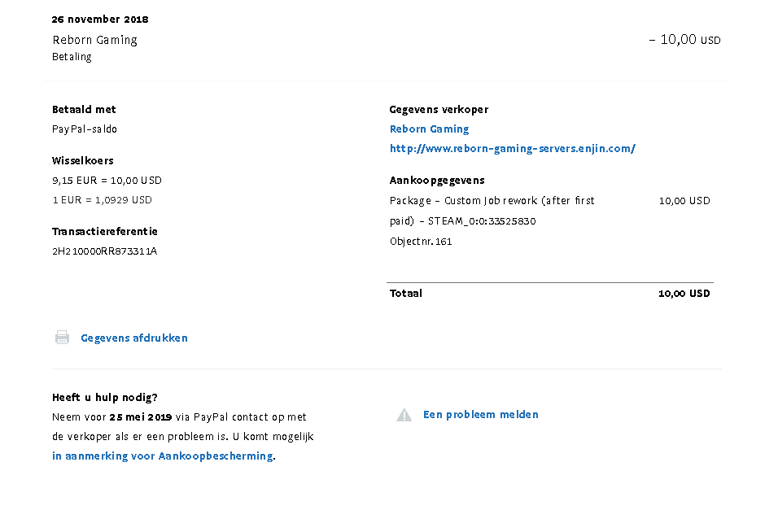778x532 pixels.
Task: Click Gegevens afdrukken to print details
Action: pos(134,338)
